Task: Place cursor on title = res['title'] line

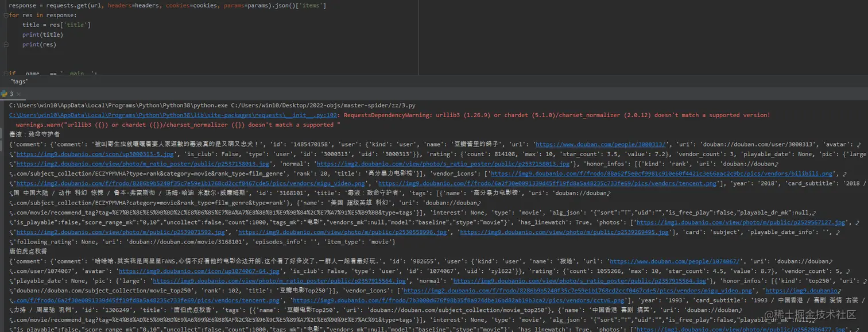Action: [x=56, y=25]
